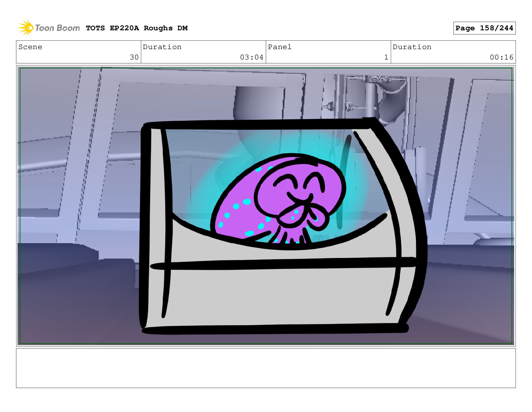This screenshot has width=532, height=412.
Task: Select the title text "TOTS EP220A Roughs DM"
Action: click(137, 28)
